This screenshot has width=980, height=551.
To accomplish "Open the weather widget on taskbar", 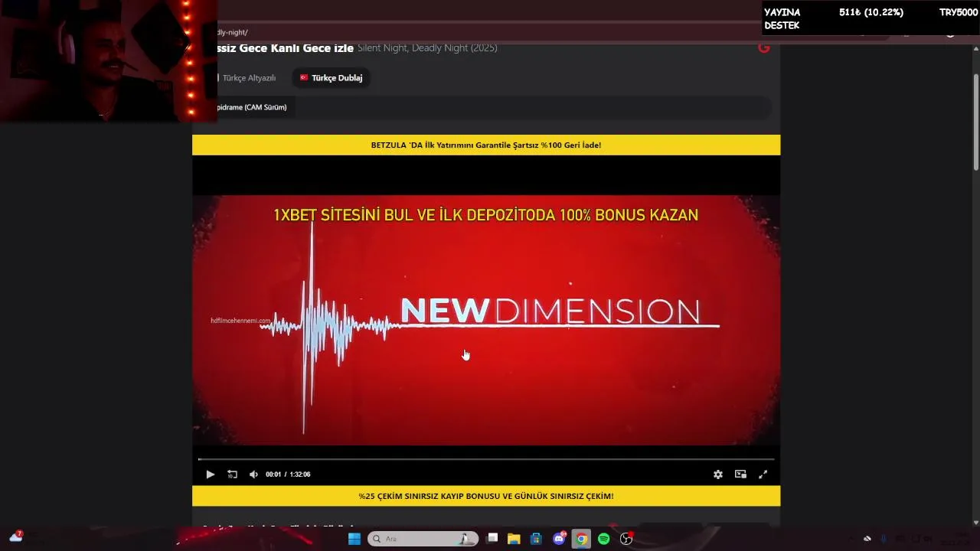I will coord(15,537).
